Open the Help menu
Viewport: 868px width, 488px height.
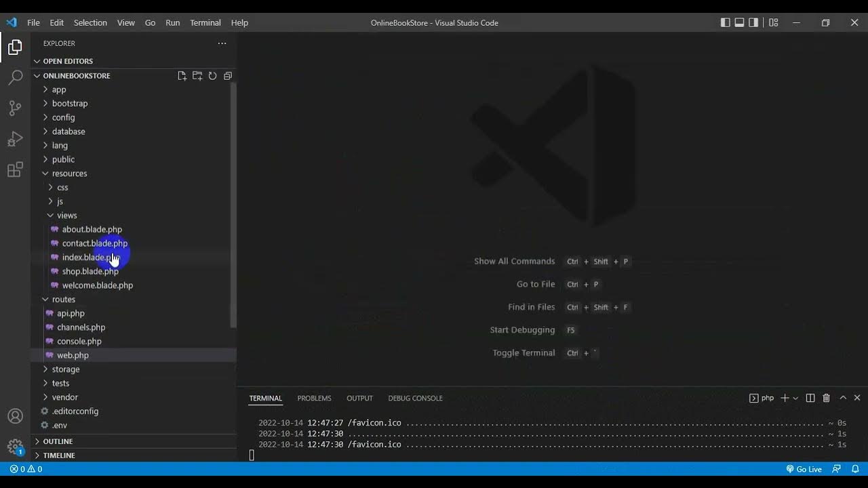(239, 22)
